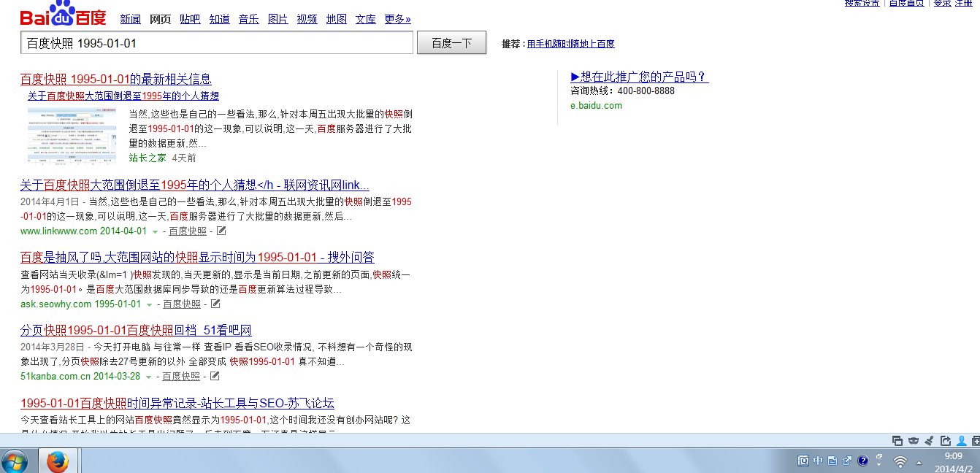Open the Wi-Fi network tray icon

coord(900,461)
